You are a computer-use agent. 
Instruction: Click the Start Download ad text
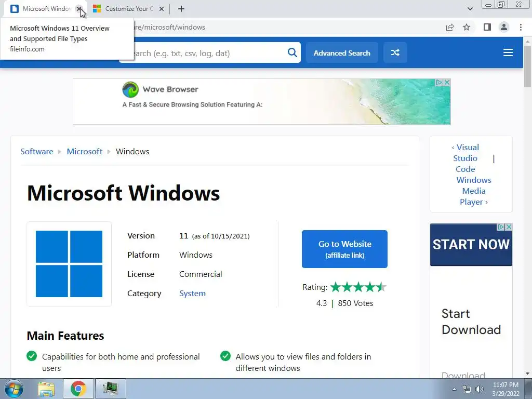tap(471, 321)
